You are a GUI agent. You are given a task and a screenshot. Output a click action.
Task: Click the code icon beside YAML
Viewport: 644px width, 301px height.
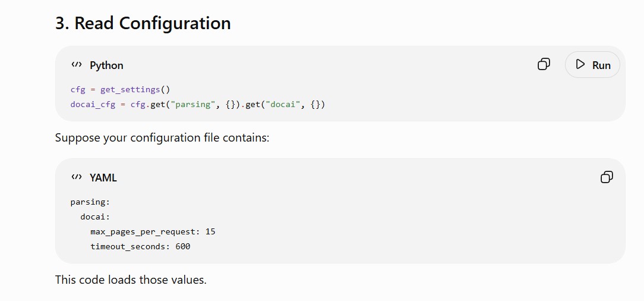pyautogui.click(x=77, y=177)
